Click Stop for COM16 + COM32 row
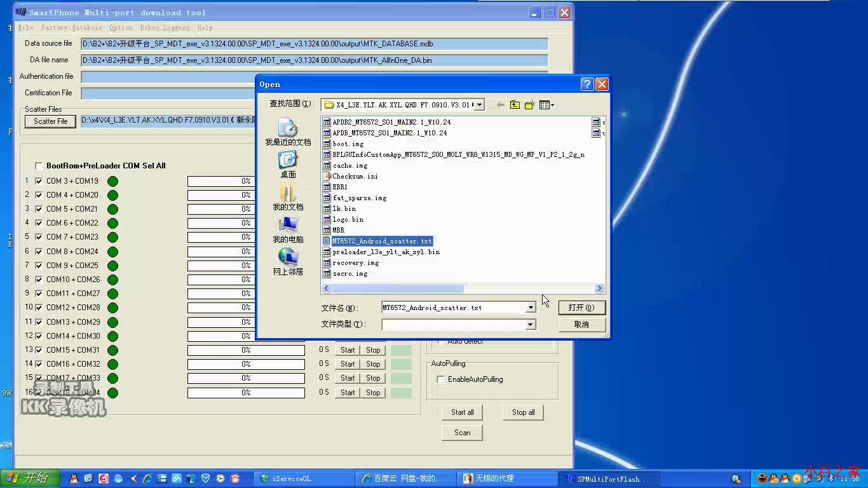The width and height of the screenshot is (868, 488). coord(373,364)
